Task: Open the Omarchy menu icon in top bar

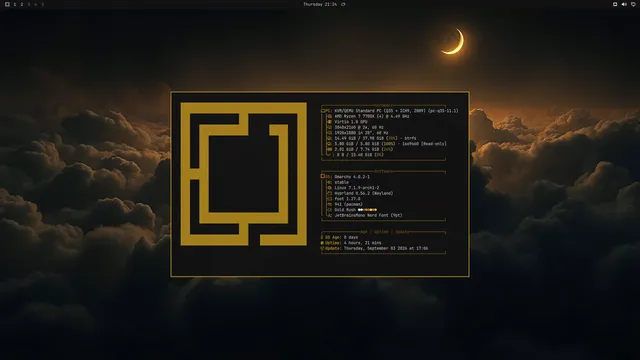Action: point(7,4)
